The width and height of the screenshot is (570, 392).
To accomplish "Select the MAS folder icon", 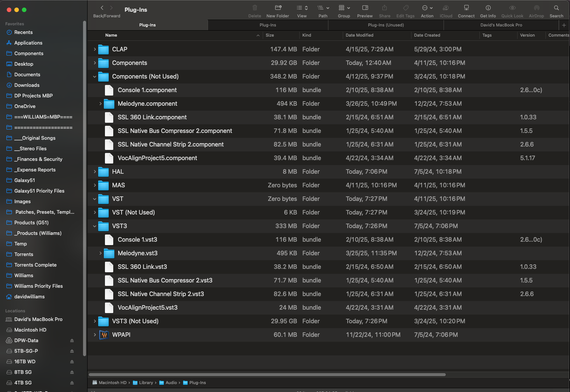I will coord(103,185).
